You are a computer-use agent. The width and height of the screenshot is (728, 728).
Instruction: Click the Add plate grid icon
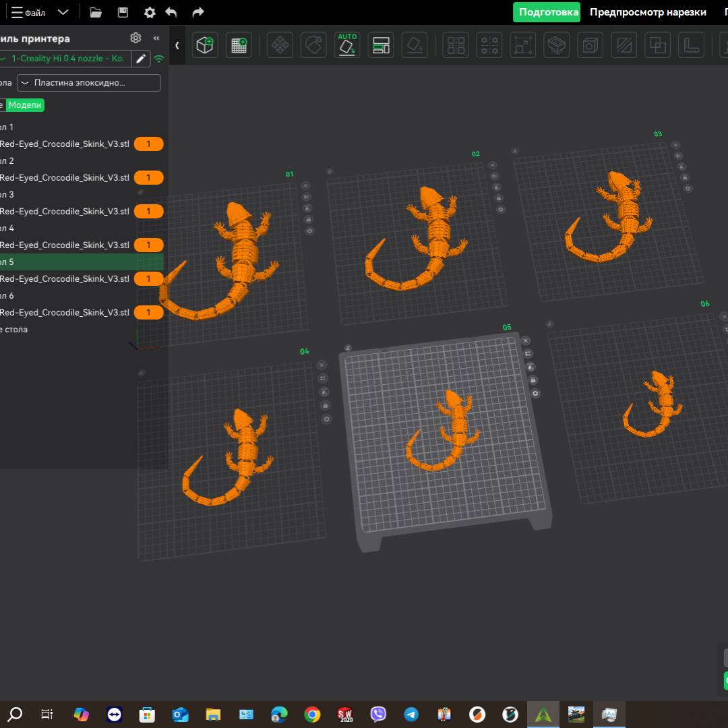coord(239,45)
